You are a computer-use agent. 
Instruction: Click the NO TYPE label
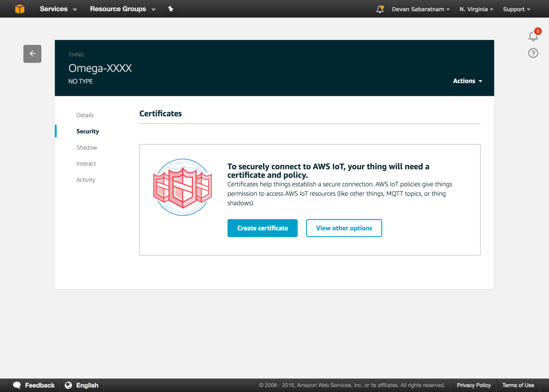click(x=81, y=81)
